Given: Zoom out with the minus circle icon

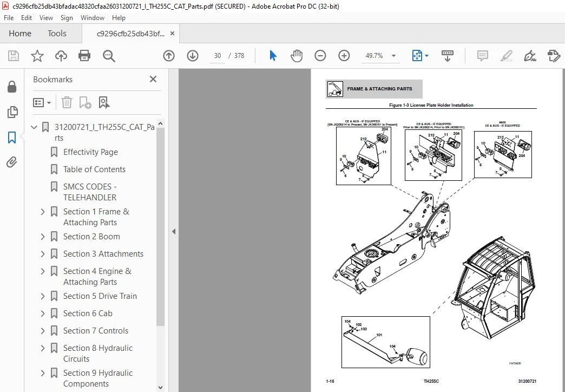Looking at the screenshot, I should tap(320, 56).
